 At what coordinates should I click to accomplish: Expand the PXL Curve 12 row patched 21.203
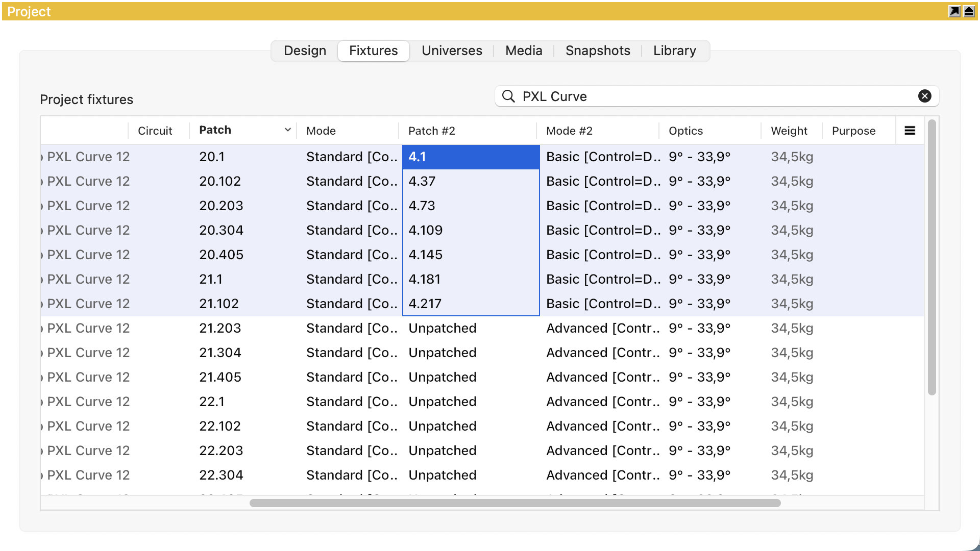(x=42, y=329)
